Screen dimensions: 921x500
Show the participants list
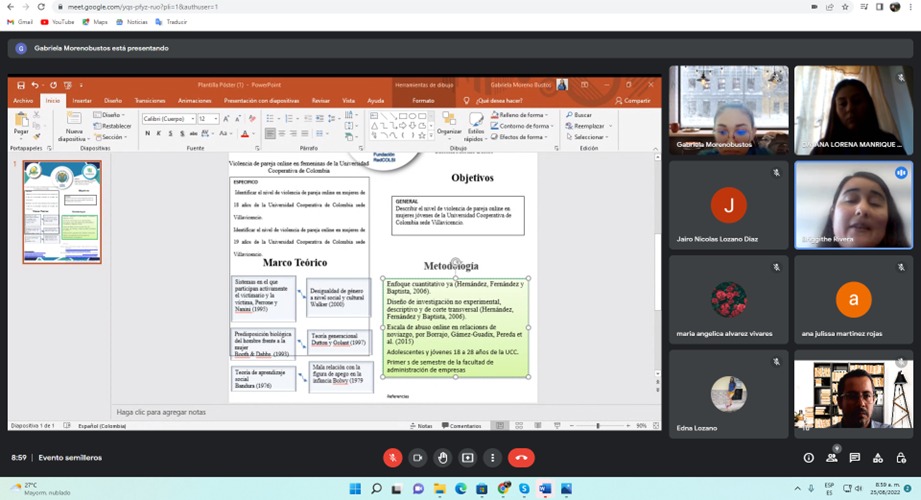(x=832, y=458)
